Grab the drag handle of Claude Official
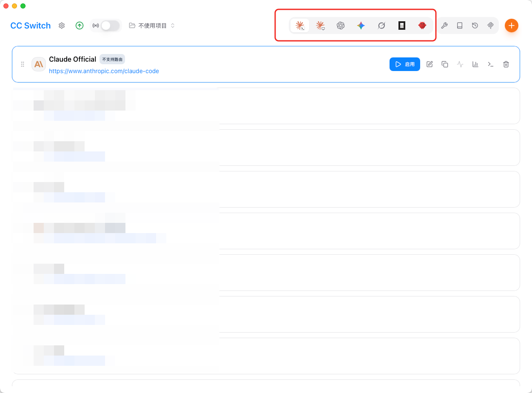 (23, 64)
